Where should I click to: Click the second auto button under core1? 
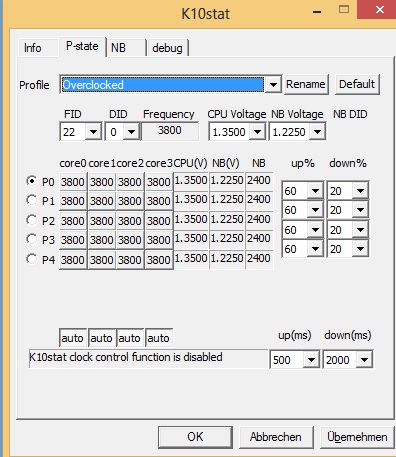[102, 338]
